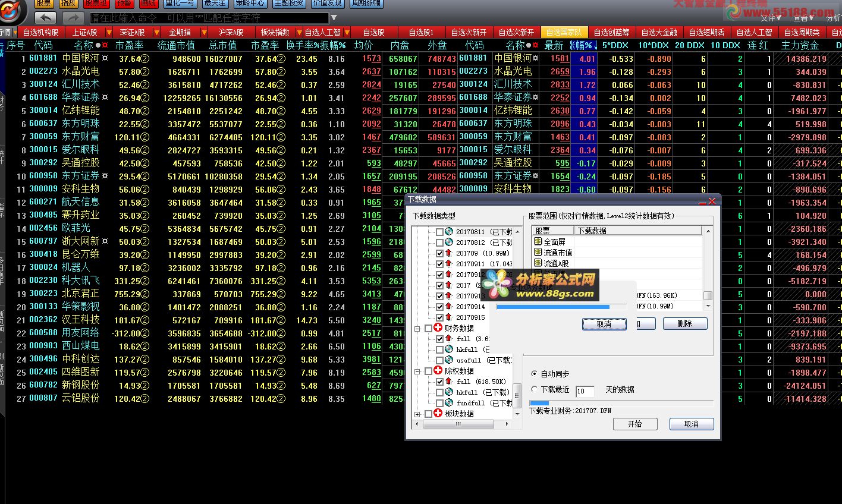The width and height of the screenshot is (842, 504).
Task: Click the 5*DDX column header
Action: (x=615, y=45)
